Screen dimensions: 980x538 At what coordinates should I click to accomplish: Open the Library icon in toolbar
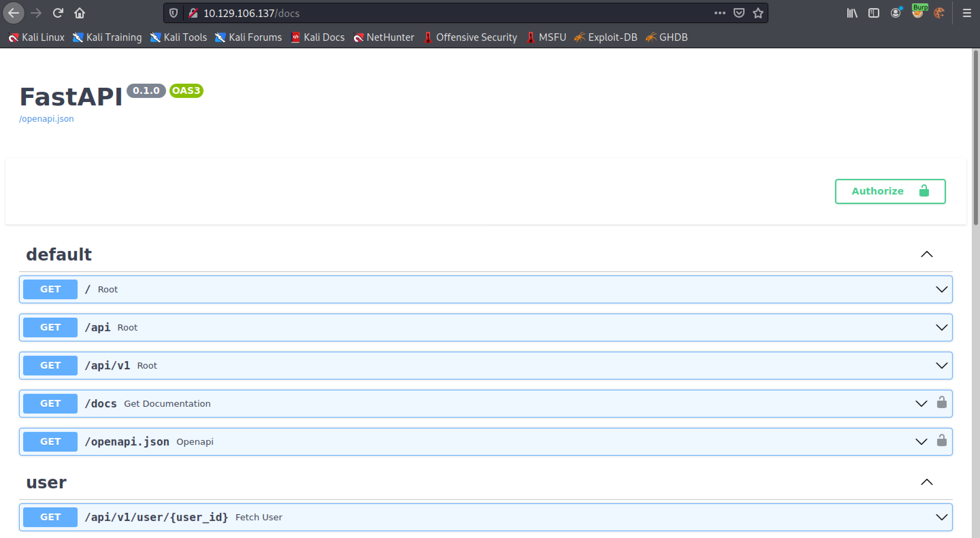(852, 13)
